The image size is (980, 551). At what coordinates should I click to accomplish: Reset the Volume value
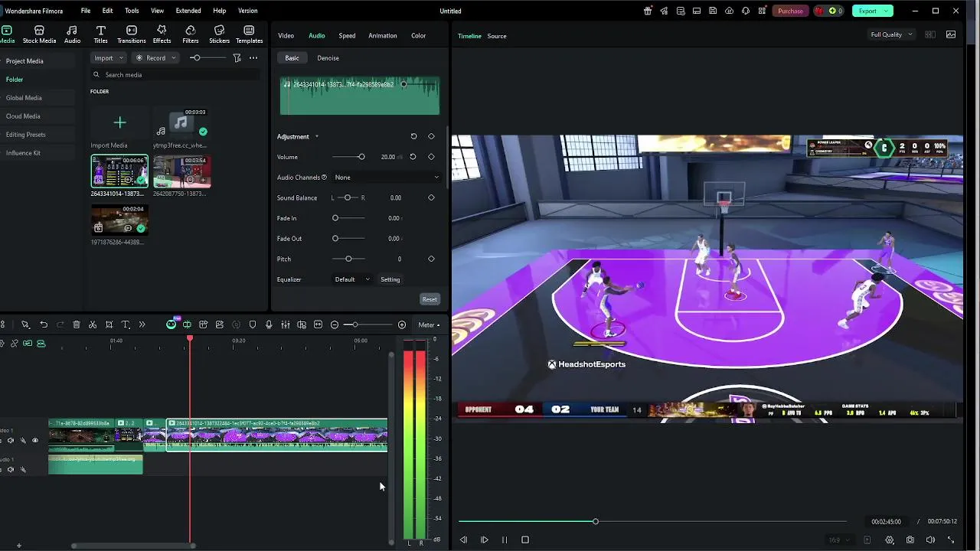pyautogui.click(x=413, y=157)
